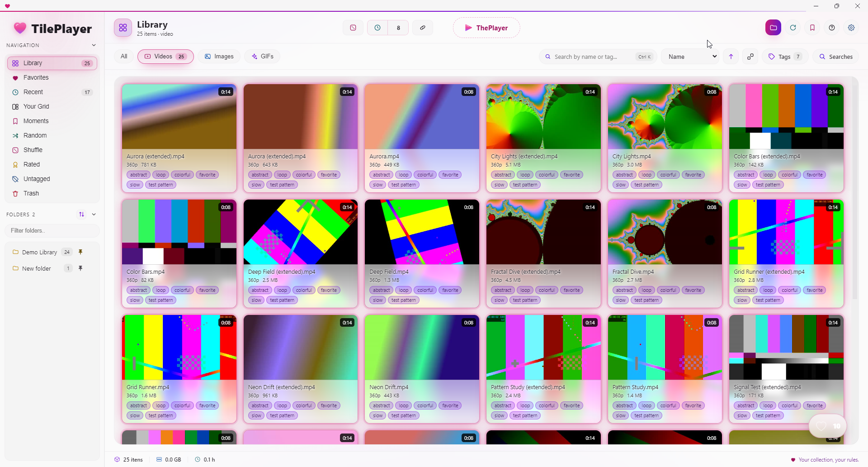Open the Name sort dropdown

point(690,57)
